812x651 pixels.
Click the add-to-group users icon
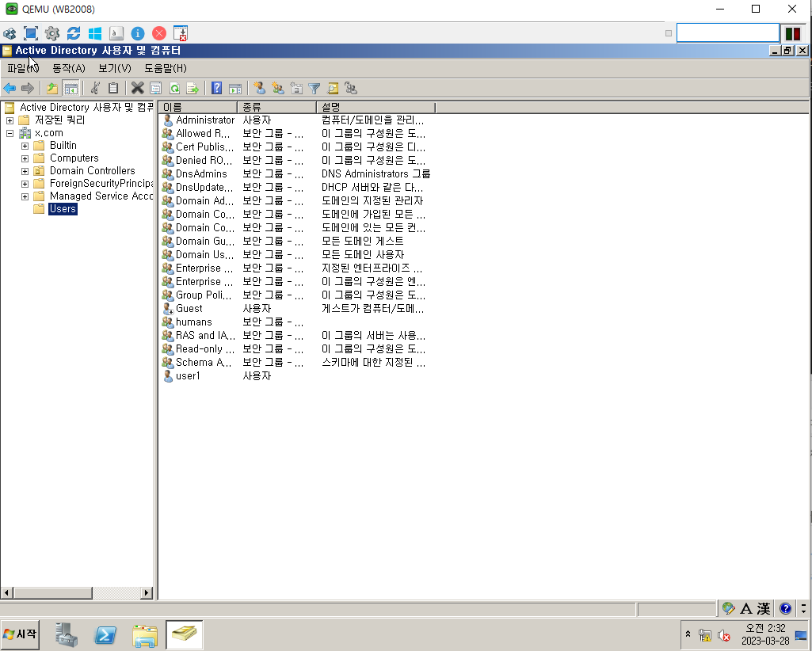(351, 89)
